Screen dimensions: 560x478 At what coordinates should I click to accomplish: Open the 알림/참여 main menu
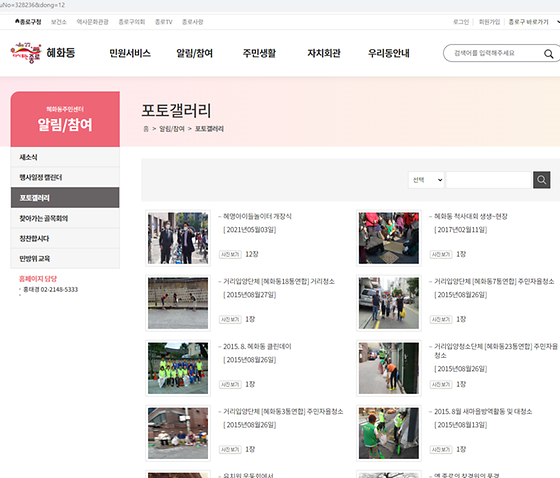(x=194, y=53)
